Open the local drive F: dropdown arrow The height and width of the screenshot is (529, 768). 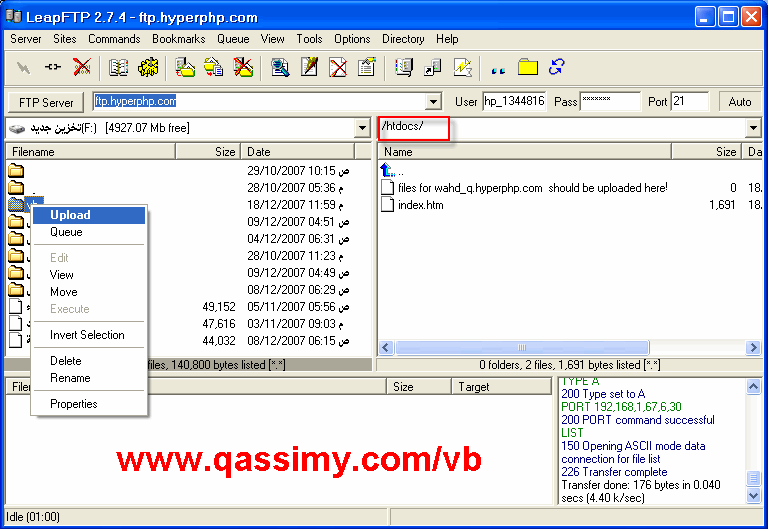[362, 128]
